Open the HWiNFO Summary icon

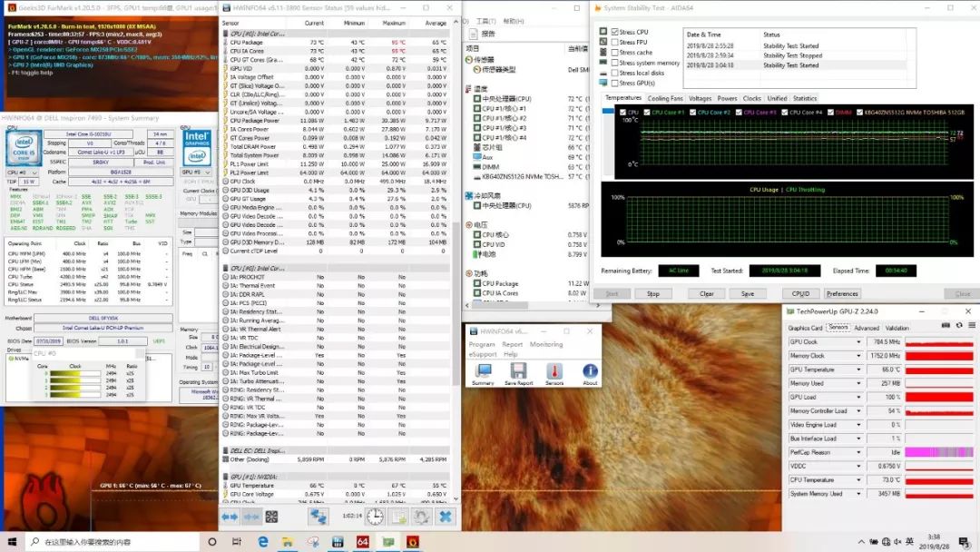[x=483, y=371]
